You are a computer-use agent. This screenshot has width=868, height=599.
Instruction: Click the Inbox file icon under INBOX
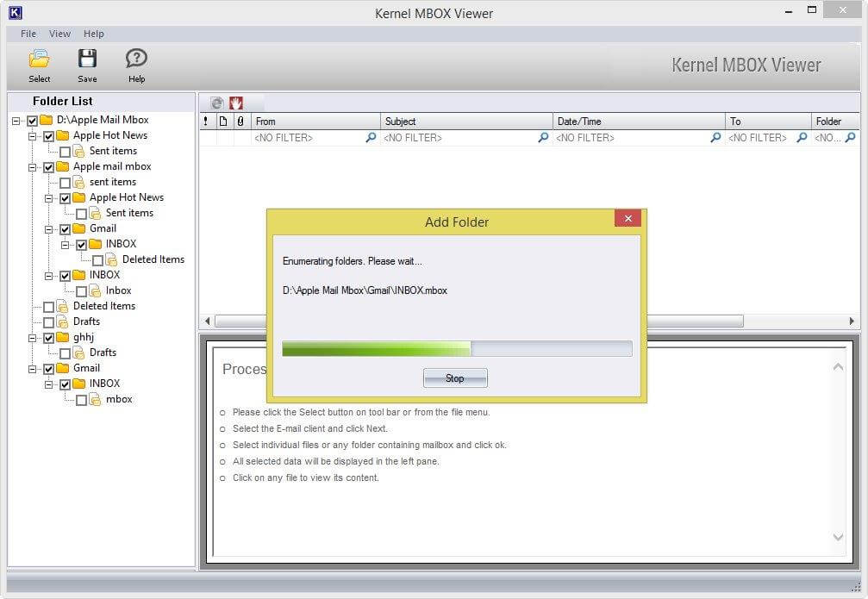click(95, 290)
